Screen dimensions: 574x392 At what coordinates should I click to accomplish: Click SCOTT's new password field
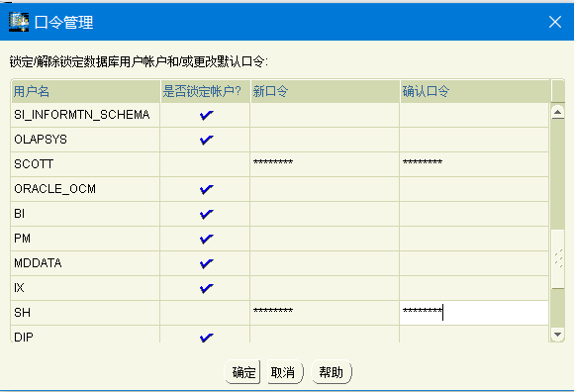coord(325,164)
